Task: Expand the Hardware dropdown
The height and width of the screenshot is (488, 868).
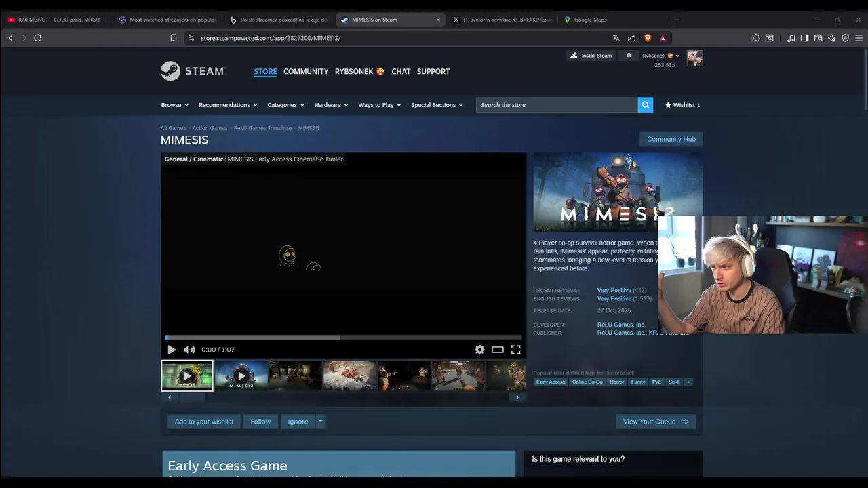Action: 331,105
